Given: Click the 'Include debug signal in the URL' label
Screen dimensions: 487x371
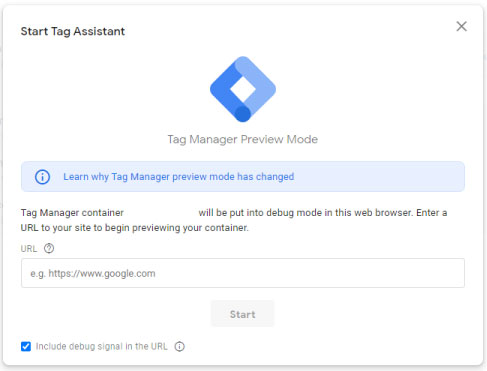Looking at the screenshot, I should tap(102, 346).
